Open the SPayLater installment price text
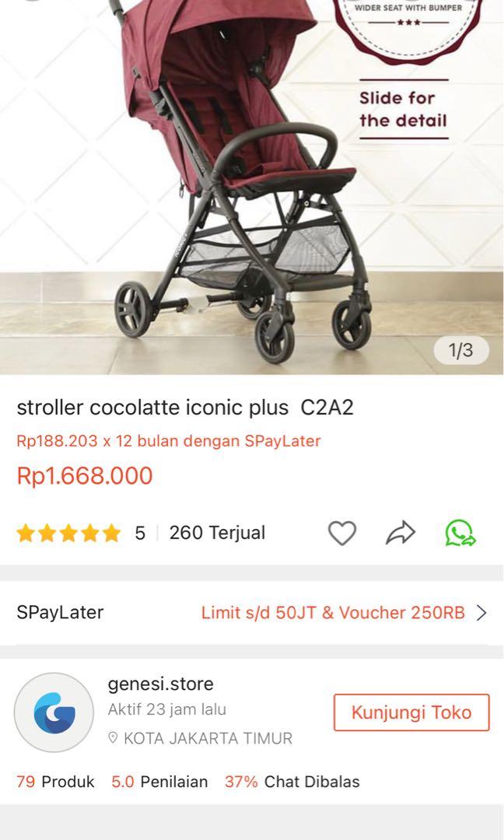 169,441
